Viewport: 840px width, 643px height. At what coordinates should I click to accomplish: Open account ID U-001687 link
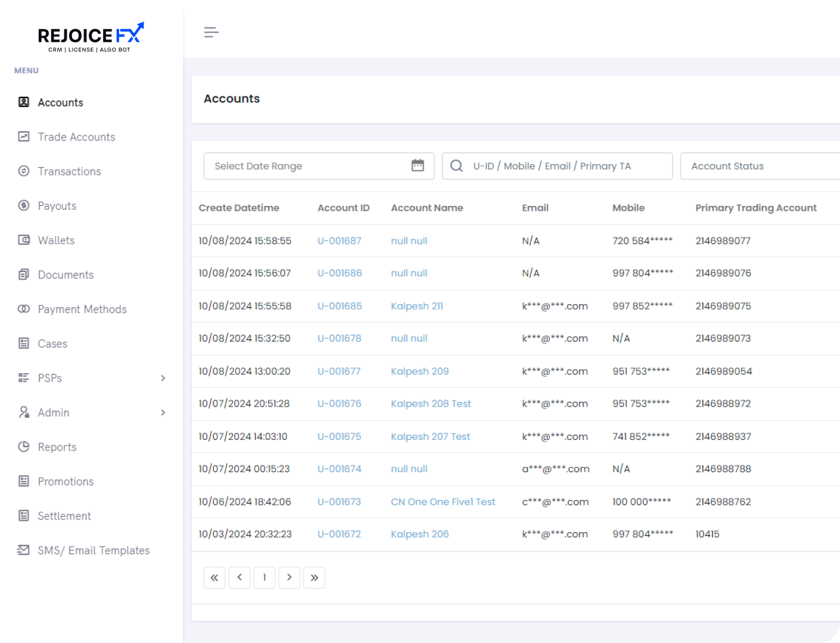339,241
